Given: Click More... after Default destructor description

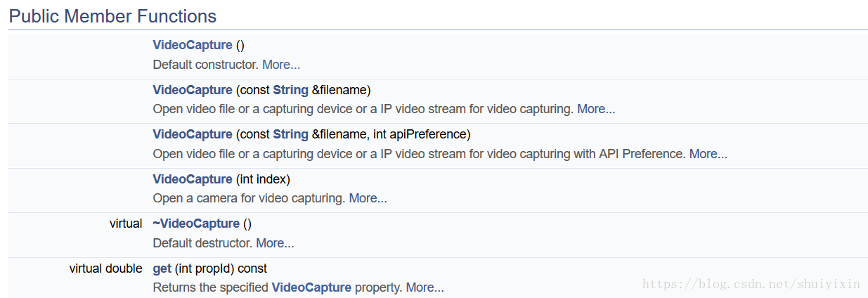Looking at the screenshot, I should tap(275, 243).
